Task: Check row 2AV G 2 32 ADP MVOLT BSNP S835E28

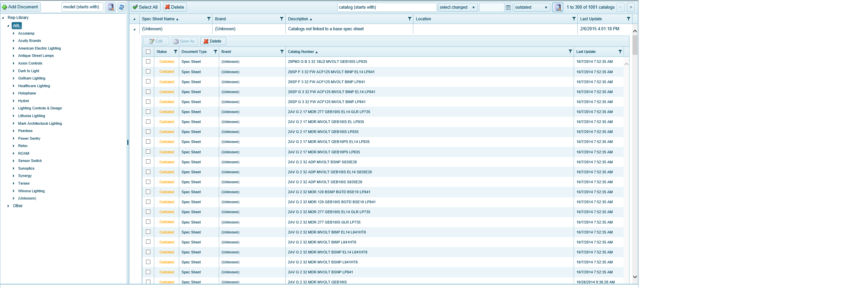Action: (148, 162)
